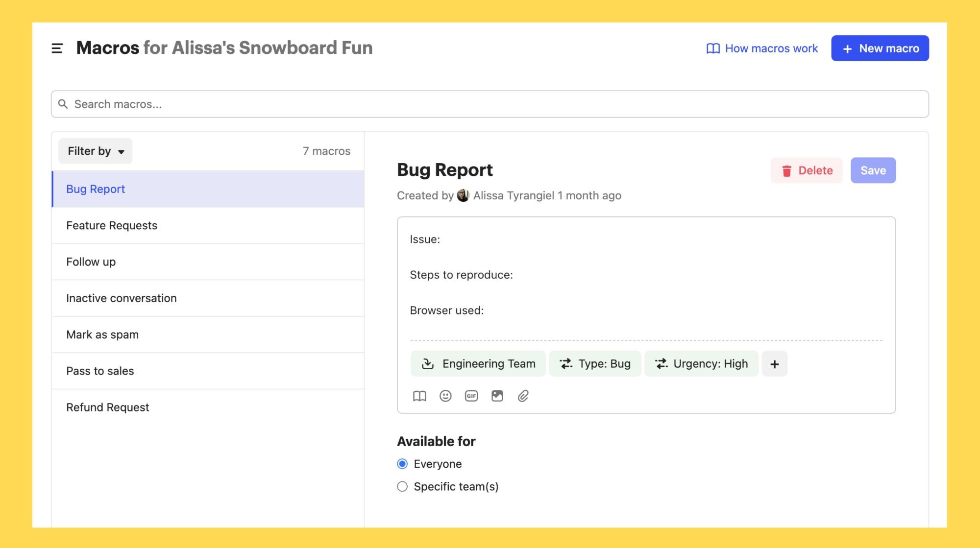Open the hamburger navigation menu
Viewport: 980px width, 548px height.
tap(57, 48)
